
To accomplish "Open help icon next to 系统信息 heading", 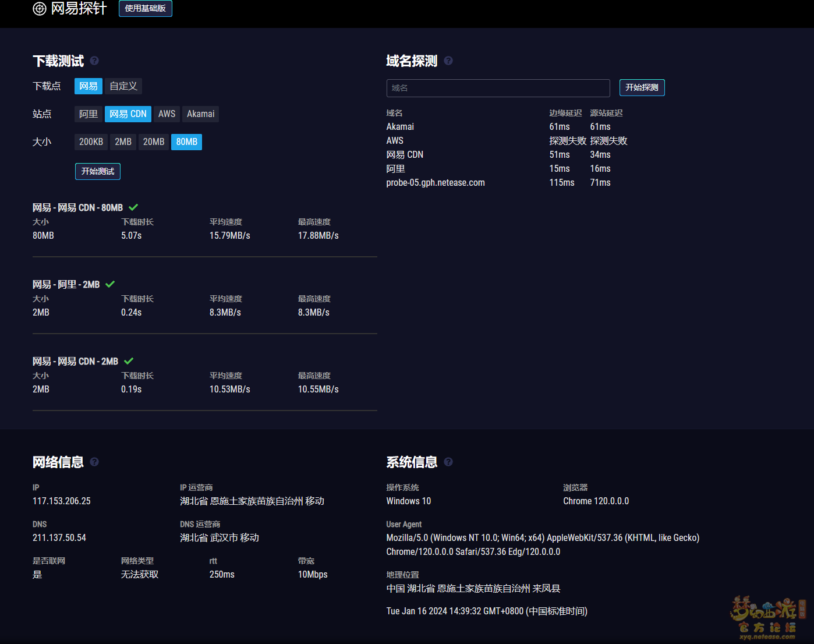I will pyautogui.click(x=448, y=462).
